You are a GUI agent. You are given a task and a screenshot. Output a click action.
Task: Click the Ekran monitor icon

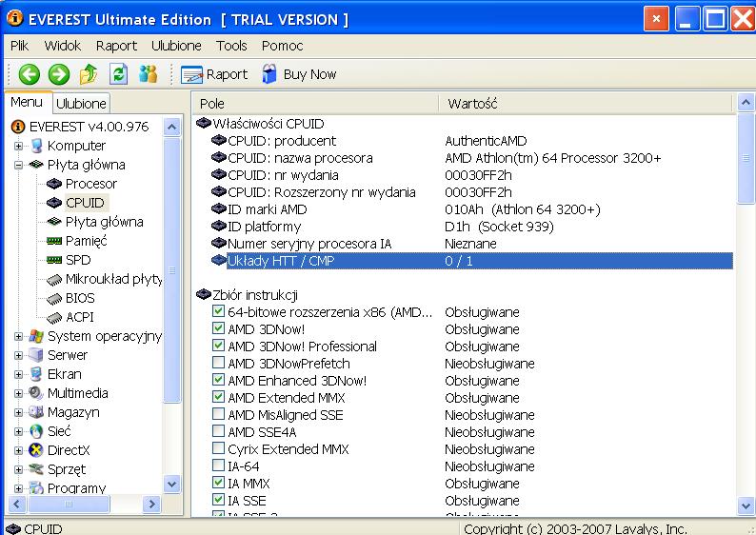point(36,374)
